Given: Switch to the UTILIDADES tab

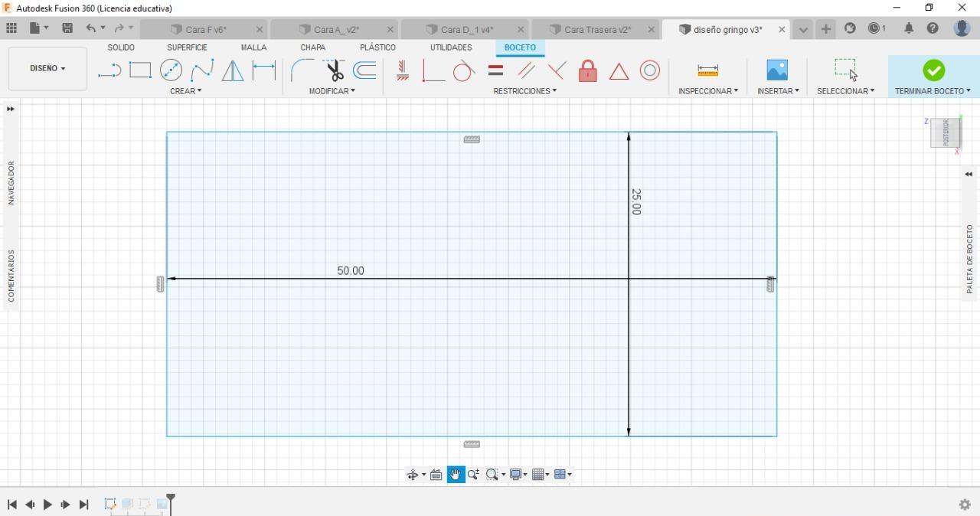Looking at the screenshot, I should coord(451,47).
